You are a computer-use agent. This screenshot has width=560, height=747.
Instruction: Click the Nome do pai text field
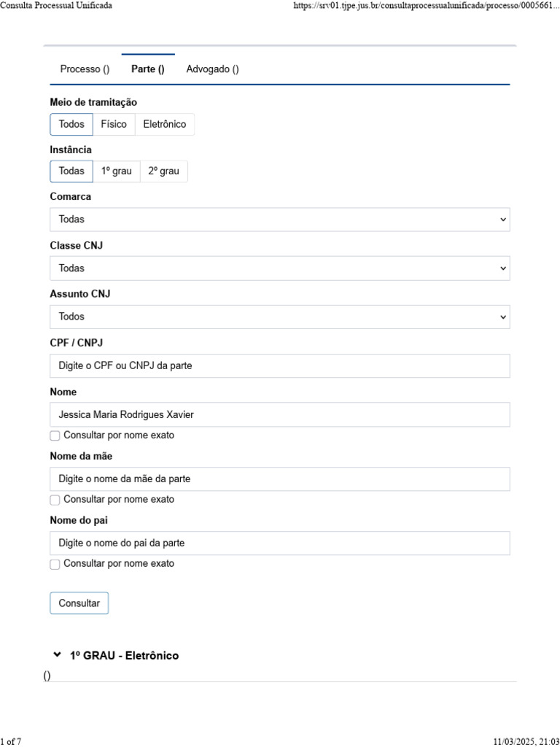pos(279,543)
